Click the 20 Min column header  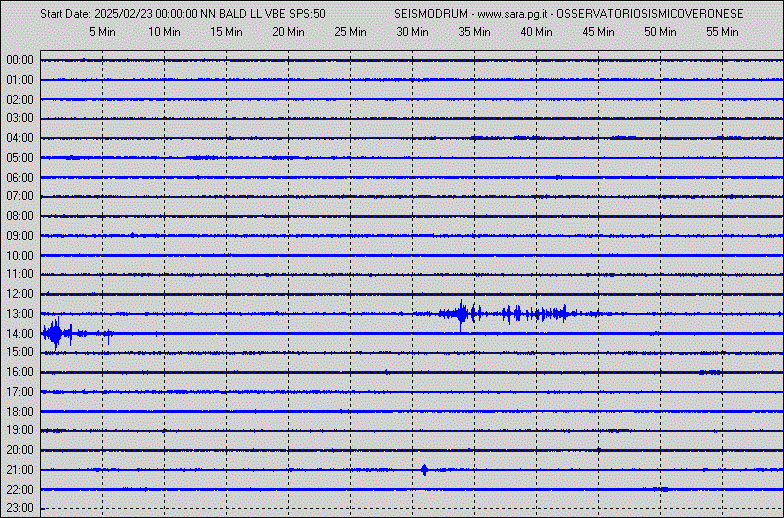[288, 32]
